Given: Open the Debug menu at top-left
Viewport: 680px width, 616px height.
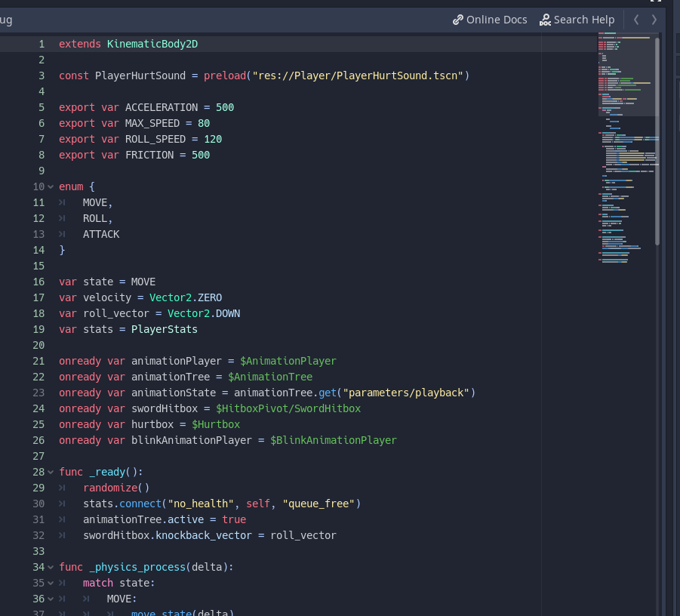Looking at the screenshot, I should coord(8,20).
